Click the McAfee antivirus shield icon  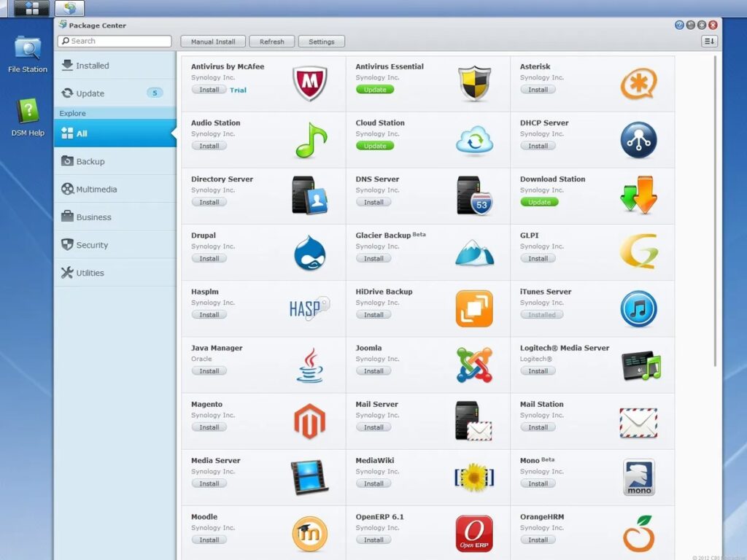(x=309, y=83)
